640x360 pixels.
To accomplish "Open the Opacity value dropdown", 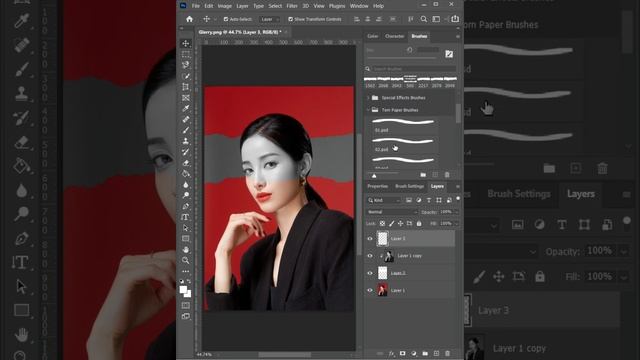I will click(456, 212).
